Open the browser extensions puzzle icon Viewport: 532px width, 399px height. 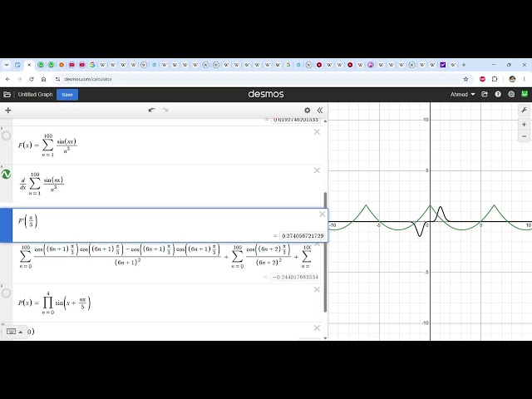point(495,79)
